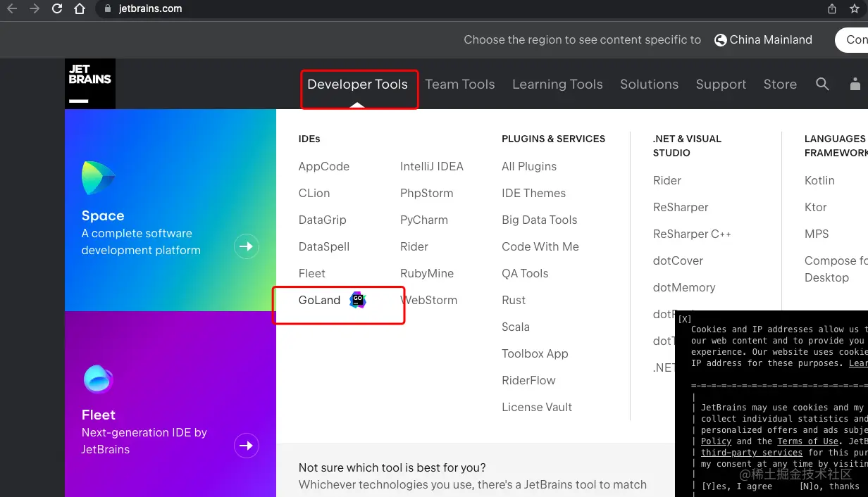Click Rider in the IDEs column
Image resolution: width=868 pixels, height=497 pixels.
pyautogui.click(x=414, y=246)
